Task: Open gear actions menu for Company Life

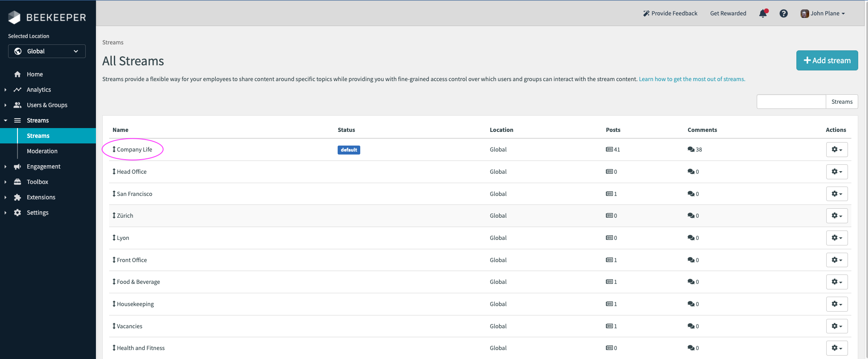Action: 836,150
